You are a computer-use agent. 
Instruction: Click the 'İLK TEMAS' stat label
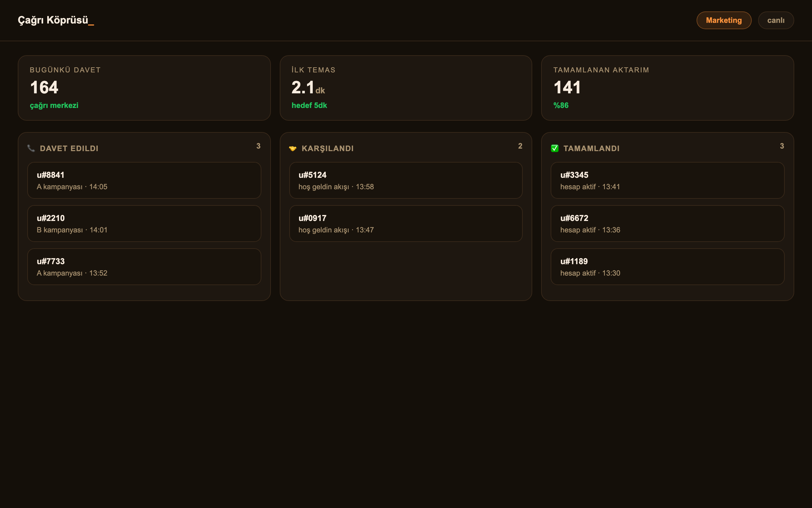point(313,70)
